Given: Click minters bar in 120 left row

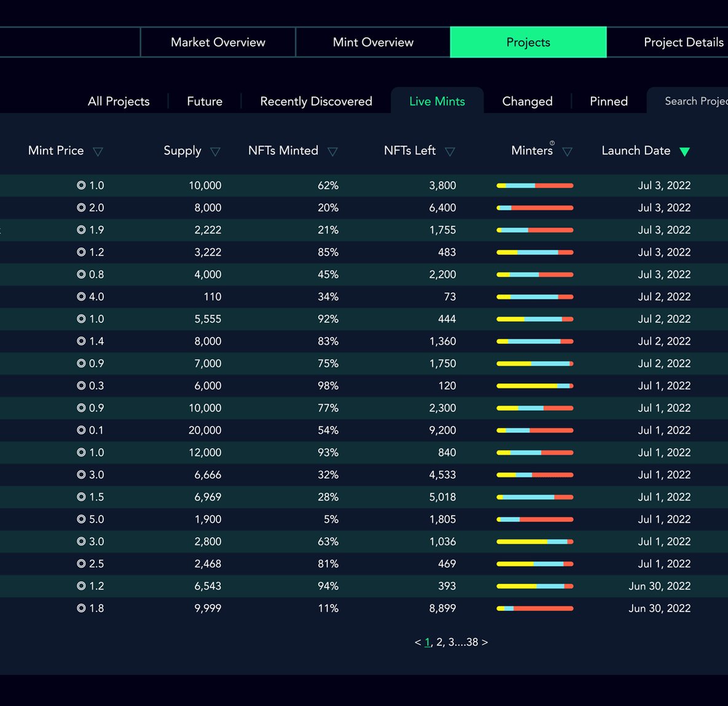Looking at the screenshot, I should (x=535, y=386).
